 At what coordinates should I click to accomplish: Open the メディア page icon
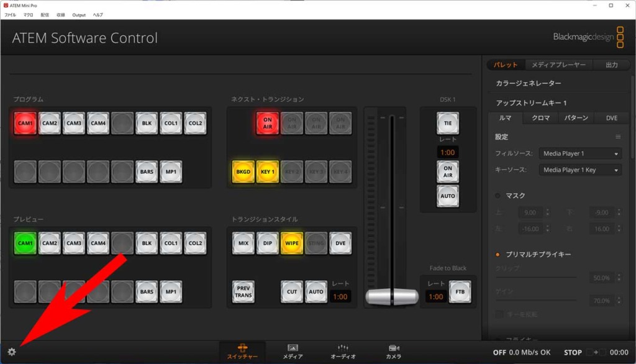point(293,352)
